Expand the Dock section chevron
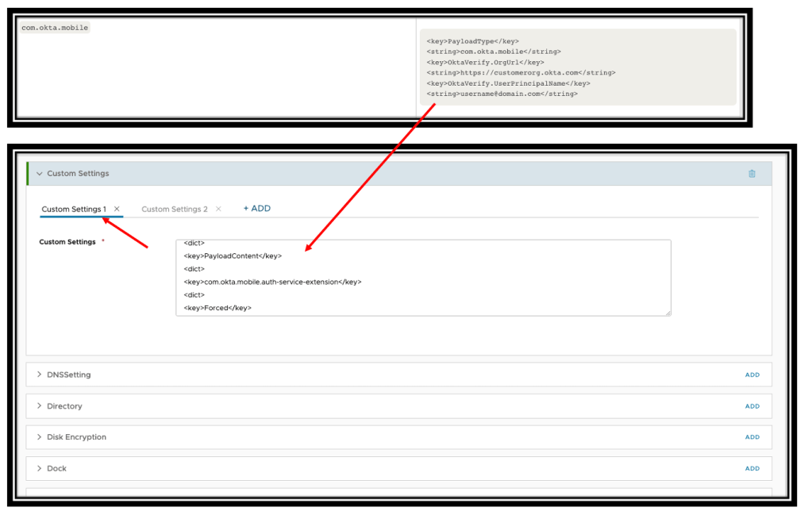Screen dimensions: 812x515 (x=40, y=468)
